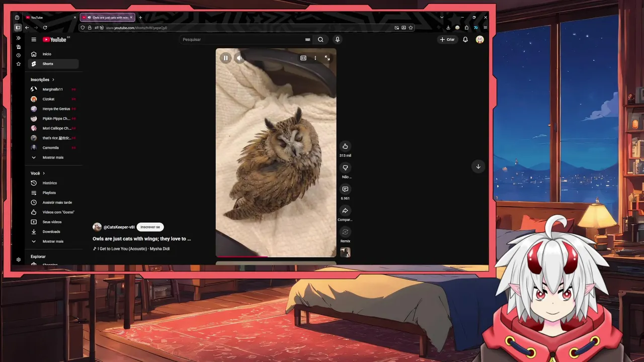Go to next Short with down arrow

(478, 166)
